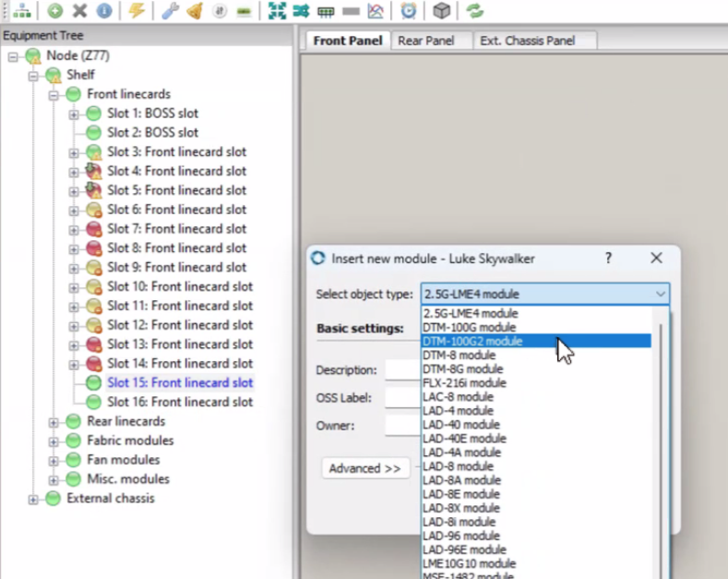Choose DTM-100G2 module from list
This screenshot has height=579, width=728.
pyautogui.click(x=536, y=341)
